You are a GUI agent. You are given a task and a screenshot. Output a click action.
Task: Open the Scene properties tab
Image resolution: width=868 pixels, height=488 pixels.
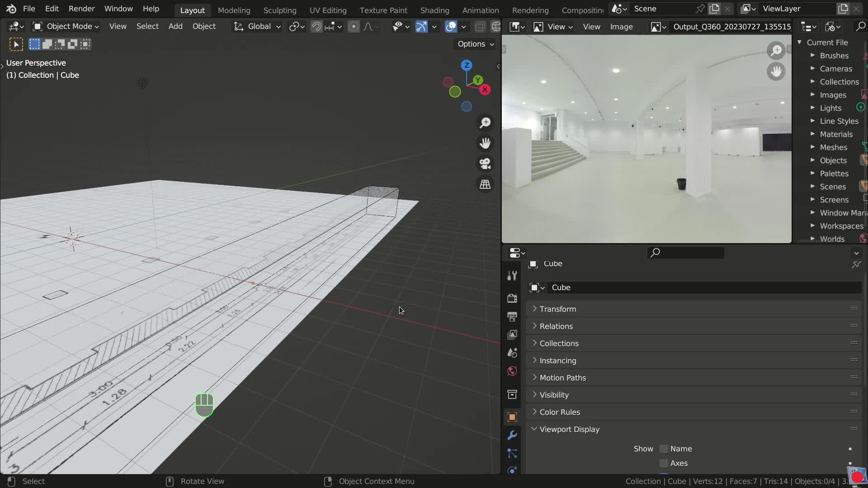click(512, 353)
